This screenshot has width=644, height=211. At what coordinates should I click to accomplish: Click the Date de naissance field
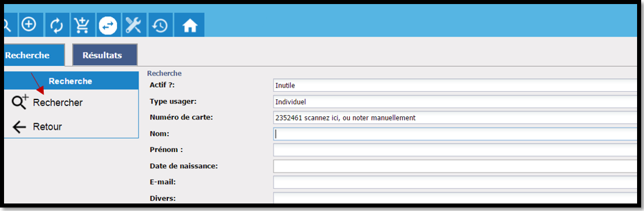click(x=455, y=166)
